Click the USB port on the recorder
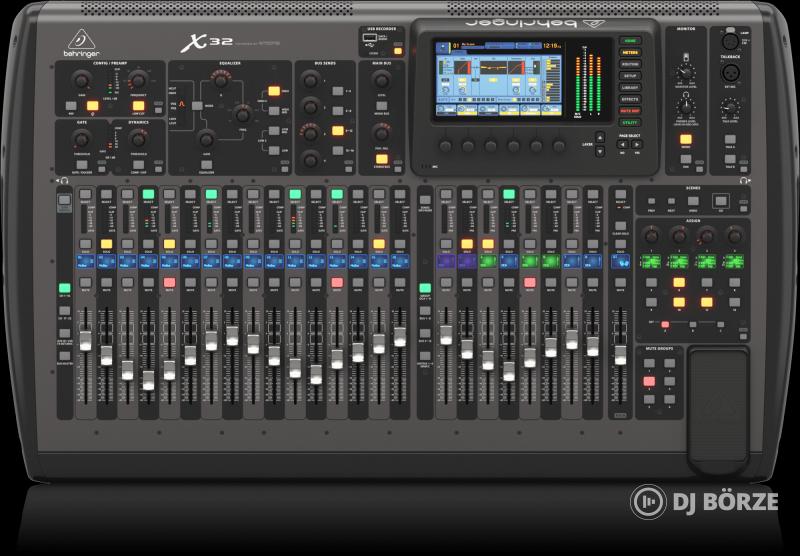Screen dimensions: 800x556 coord(368,38)
